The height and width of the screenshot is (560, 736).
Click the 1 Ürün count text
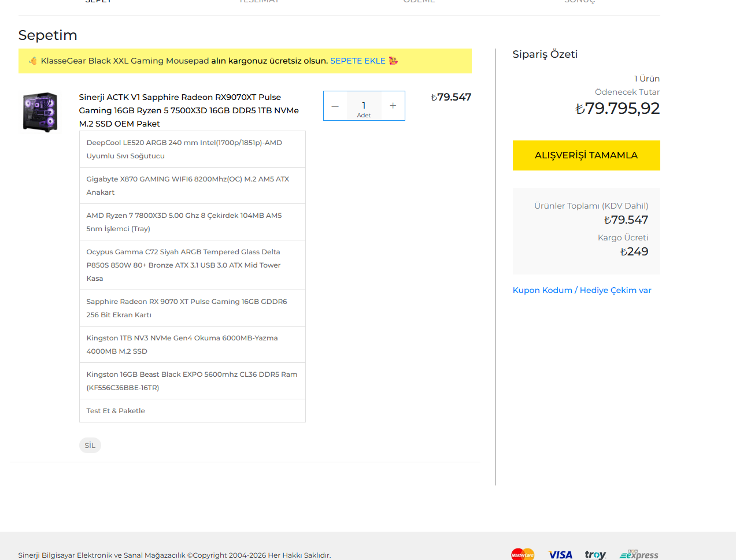click(647, 79)
